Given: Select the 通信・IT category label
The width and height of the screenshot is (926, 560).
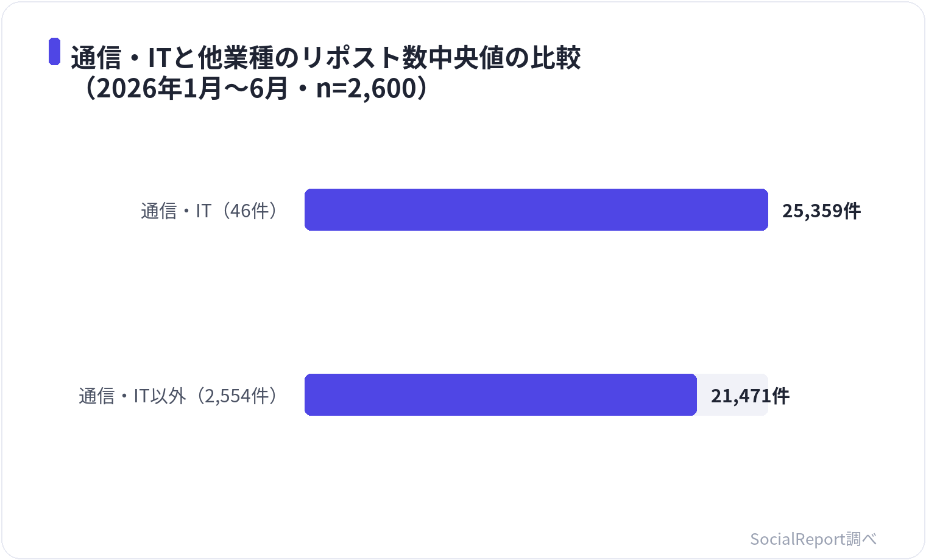Looking at the screenshot, I should tap(176, 211).
